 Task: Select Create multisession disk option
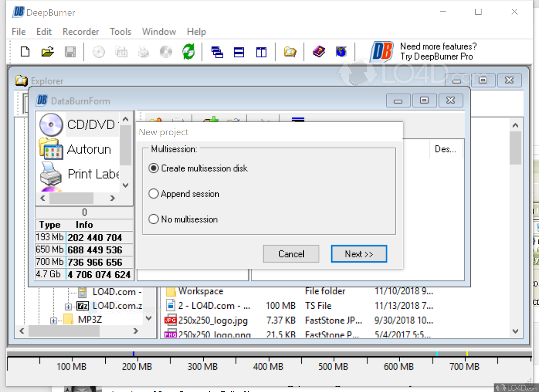point(154,168)
